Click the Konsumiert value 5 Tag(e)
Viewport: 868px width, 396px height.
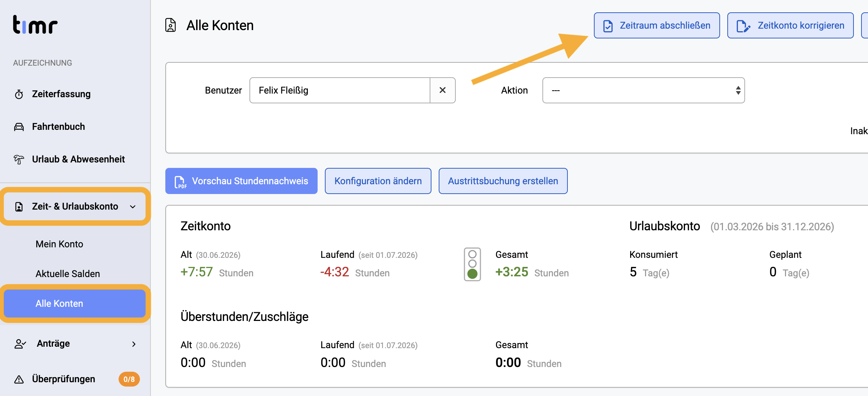tap(649, 272)
